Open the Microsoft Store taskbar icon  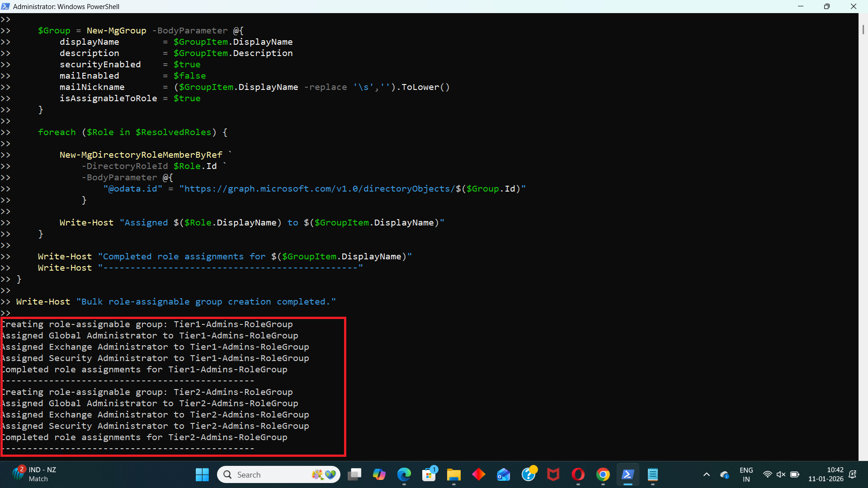click(x=429, y=474)
